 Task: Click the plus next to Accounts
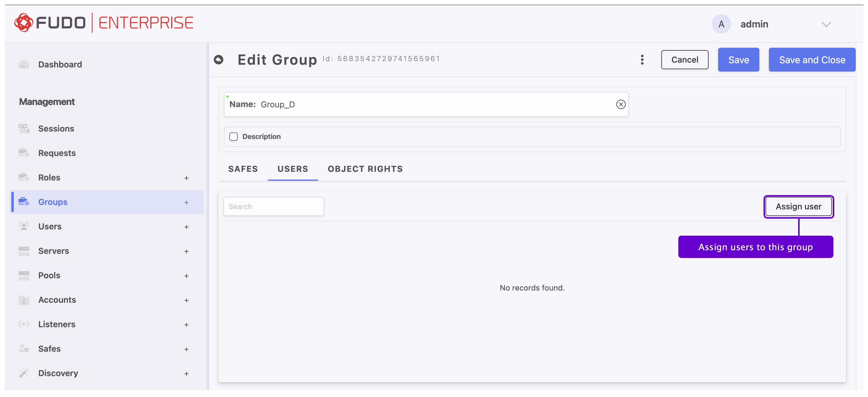point(186,300)
